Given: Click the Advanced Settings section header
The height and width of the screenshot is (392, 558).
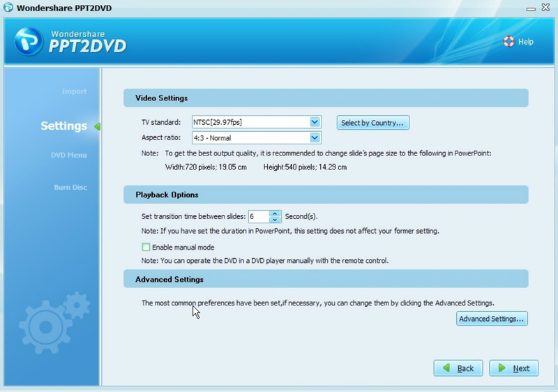Looking at the screenshot, I should [326, 279].
